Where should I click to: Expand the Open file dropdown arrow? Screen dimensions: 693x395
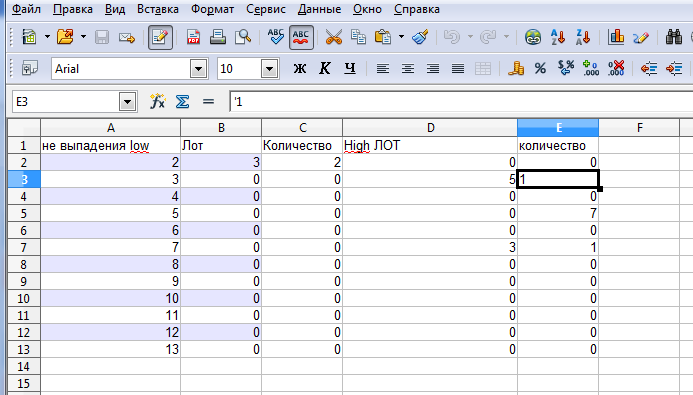coord(83,37)
